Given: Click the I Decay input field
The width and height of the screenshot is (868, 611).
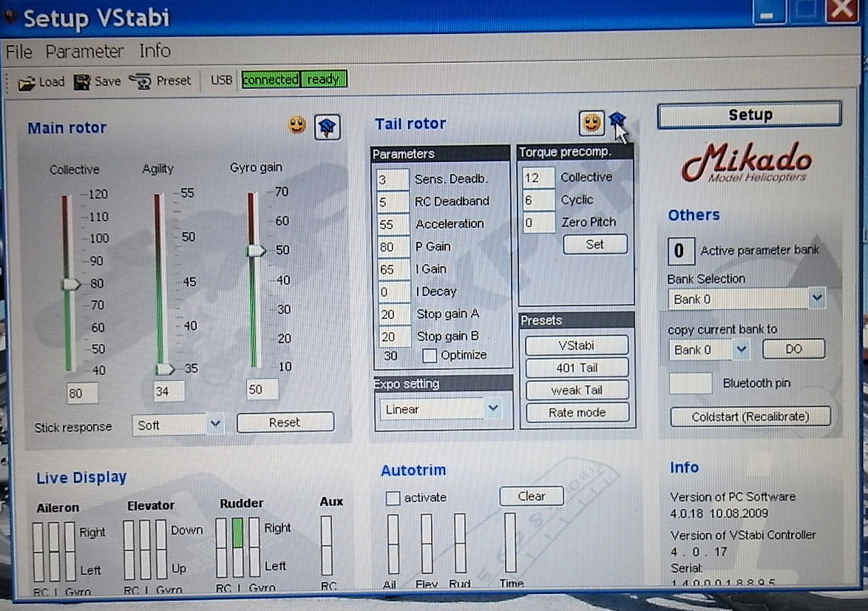Looking at the screenshot, I should (x=393, y=292).
